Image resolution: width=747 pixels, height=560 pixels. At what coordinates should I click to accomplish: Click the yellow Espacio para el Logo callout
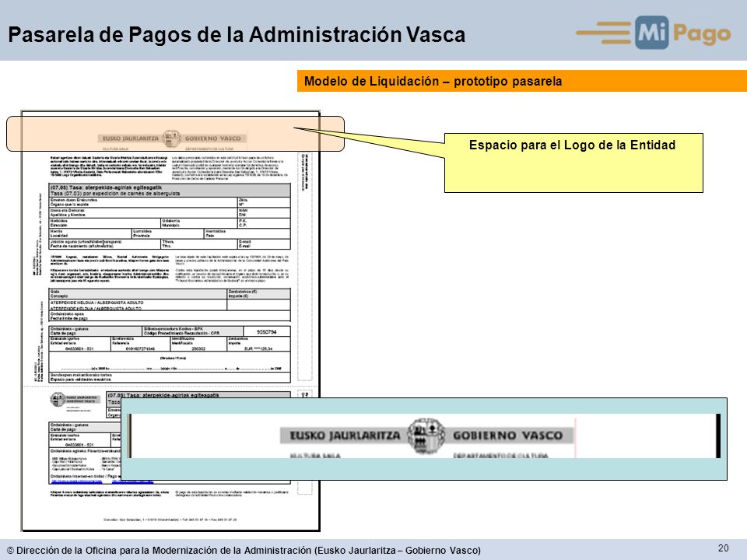click(x=573, y=163)
